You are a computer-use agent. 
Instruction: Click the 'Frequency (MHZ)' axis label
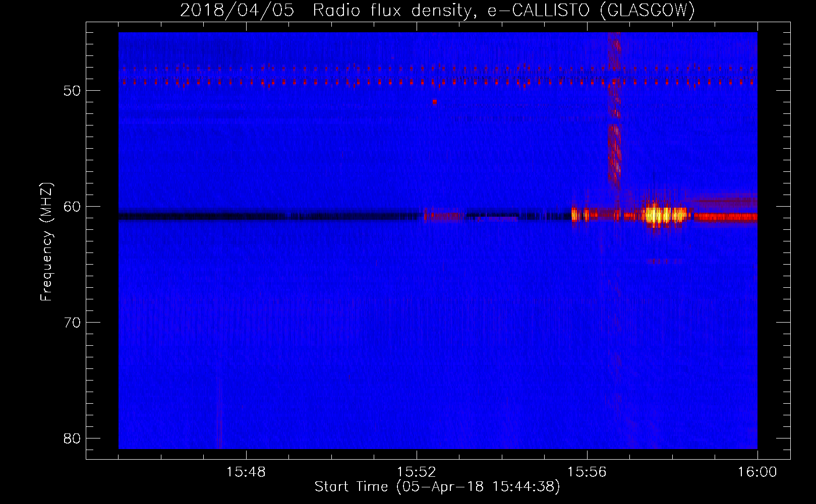(46, 241)
